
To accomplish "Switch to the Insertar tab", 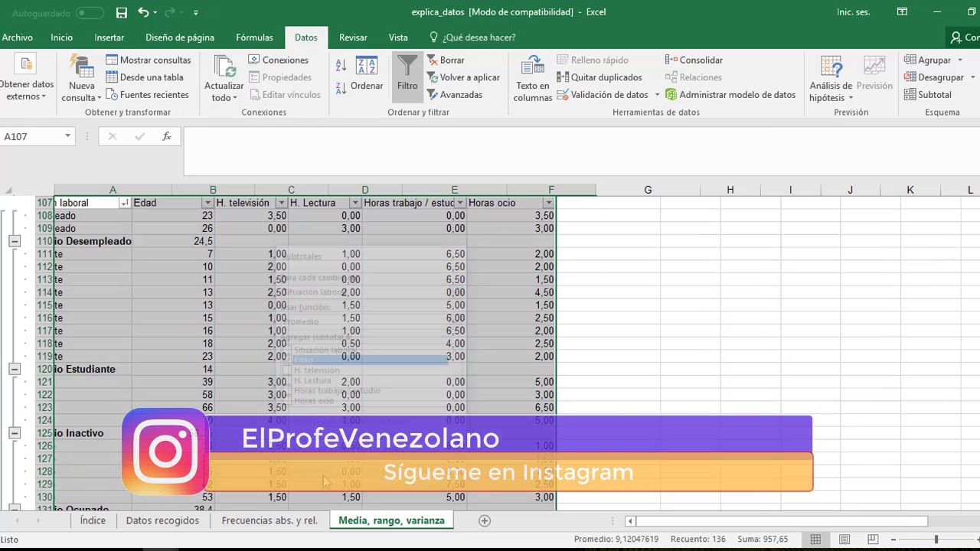I will tap(109, 37).
